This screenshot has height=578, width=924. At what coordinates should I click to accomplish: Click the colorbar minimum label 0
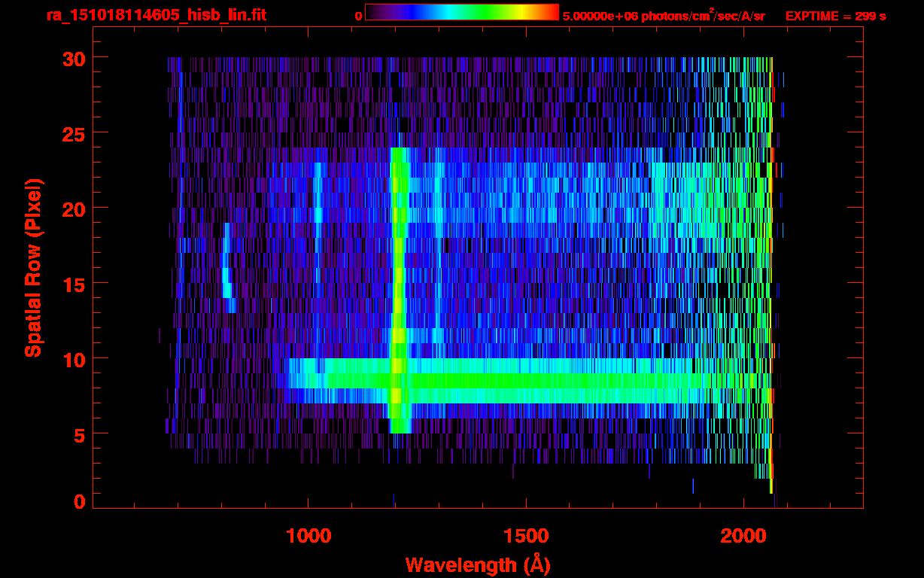coord(359,16)
